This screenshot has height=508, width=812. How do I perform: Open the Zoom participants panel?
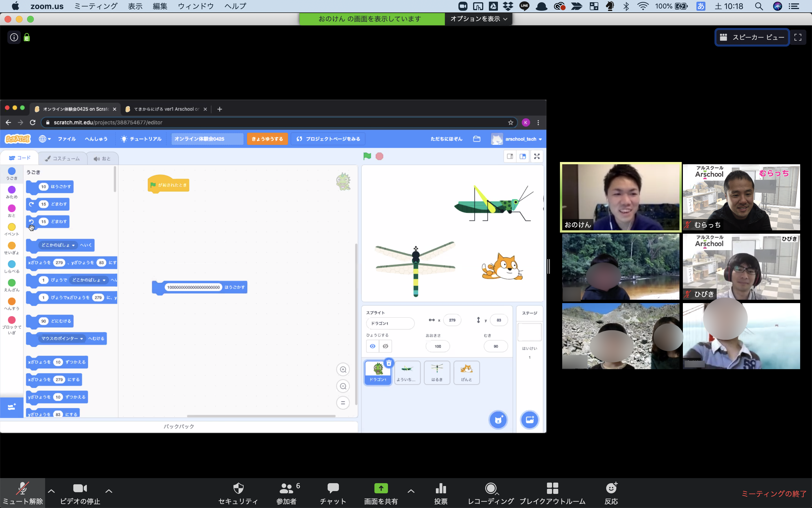(x=287, y=493)
